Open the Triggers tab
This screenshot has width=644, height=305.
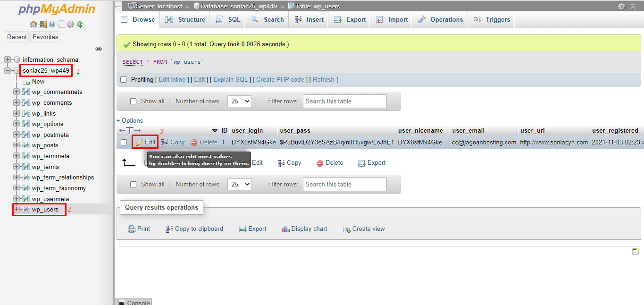492,20
